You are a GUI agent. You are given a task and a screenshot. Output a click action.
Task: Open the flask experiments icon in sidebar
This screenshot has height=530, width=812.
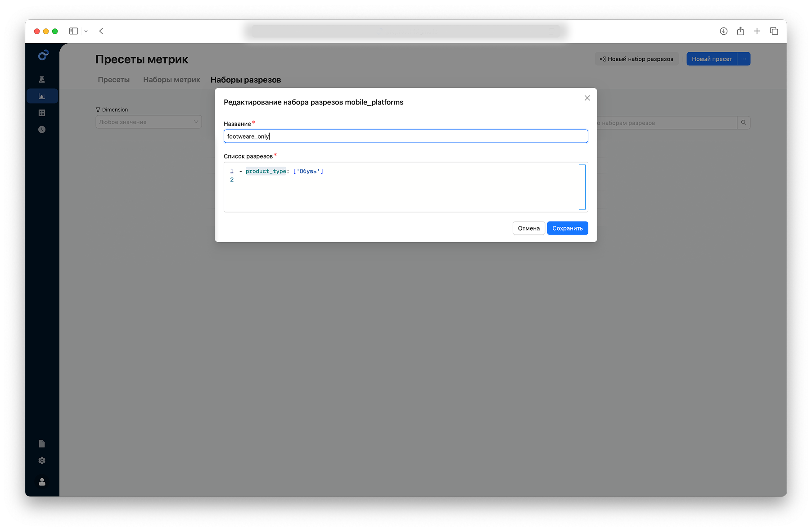(x=42, y=80)
